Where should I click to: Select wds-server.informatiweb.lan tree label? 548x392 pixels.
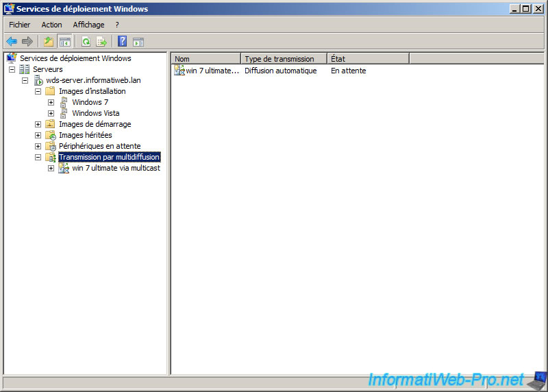pos(93,80)
